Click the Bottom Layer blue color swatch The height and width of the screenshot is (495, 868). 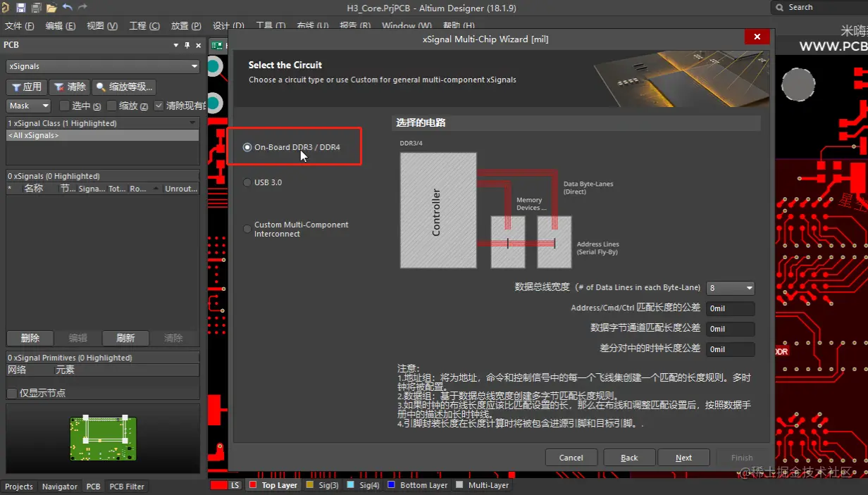[391, 485]
